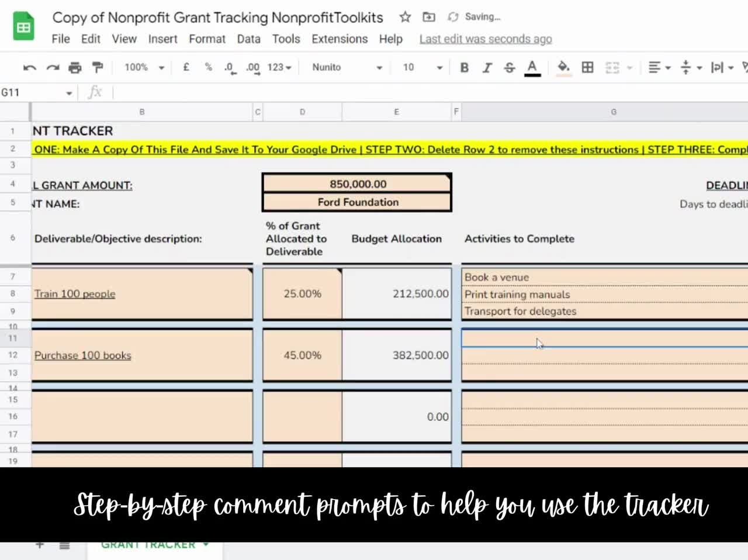Click the Print icon in the toolbar

click(x=74, y=67)
